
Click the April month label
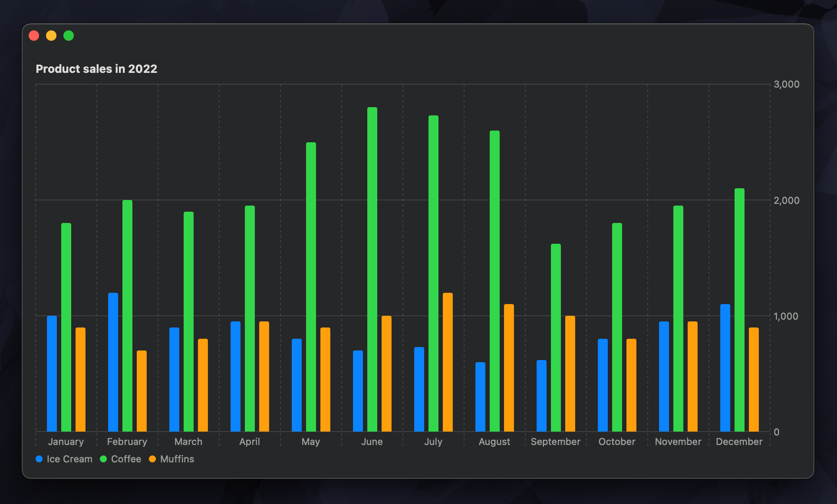[250, 442]
